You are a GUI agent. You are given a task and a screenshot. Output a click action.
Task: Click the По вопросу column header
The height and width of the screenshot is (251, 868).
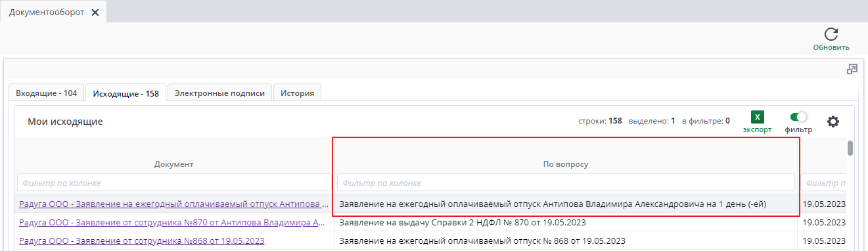click(x=566, y=164)
